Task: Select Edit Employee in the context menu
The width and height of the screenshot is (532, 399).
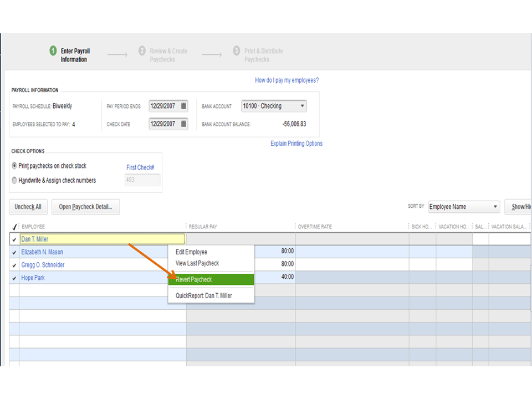Action: coord(191,252)
